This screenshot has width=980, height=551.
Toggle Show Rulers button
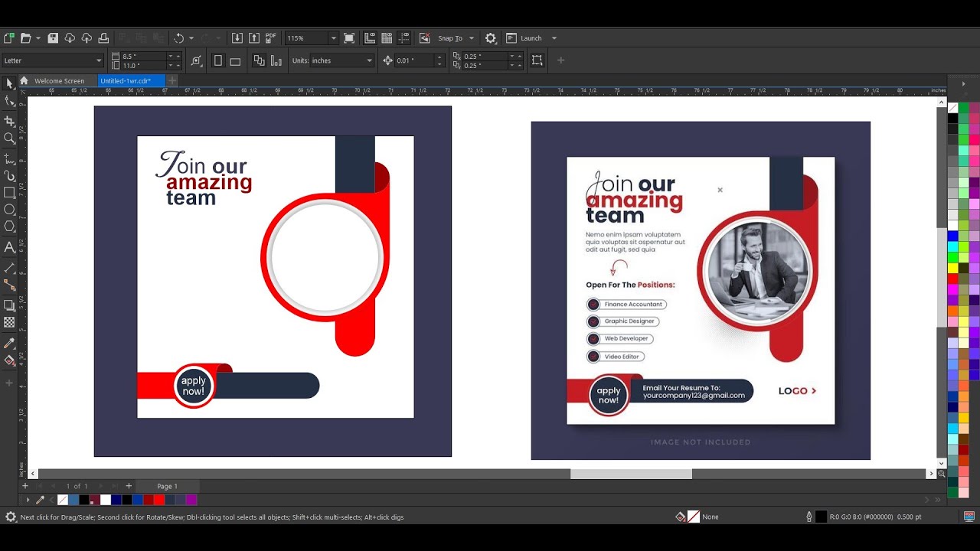(371, 37)
